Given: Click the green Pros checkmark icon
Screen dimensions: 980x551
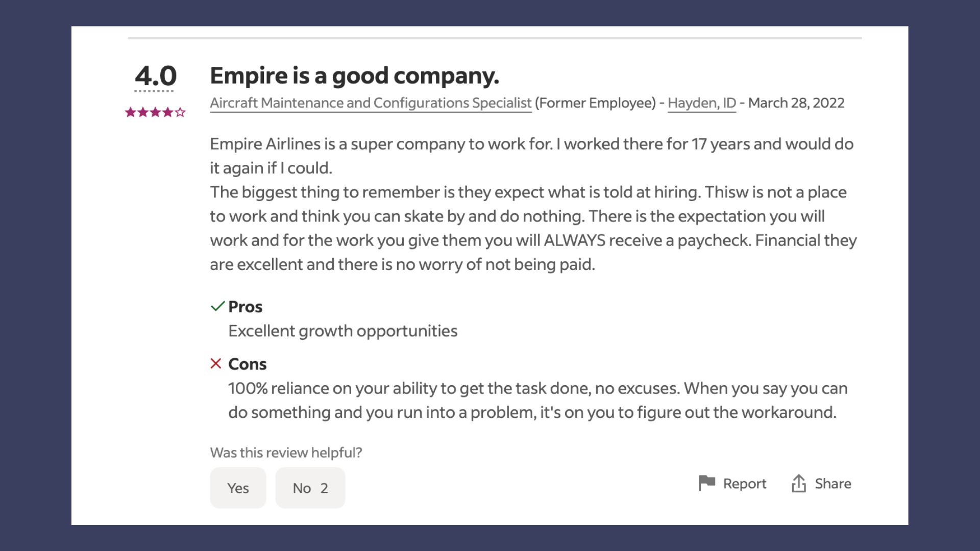Looking at the screenshot, I should pos(217,306).
